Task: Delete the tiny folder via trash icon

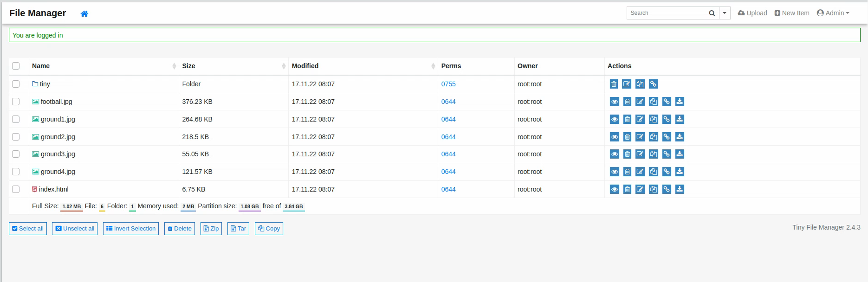Action: pyautogui.click(x=614, y=84)
